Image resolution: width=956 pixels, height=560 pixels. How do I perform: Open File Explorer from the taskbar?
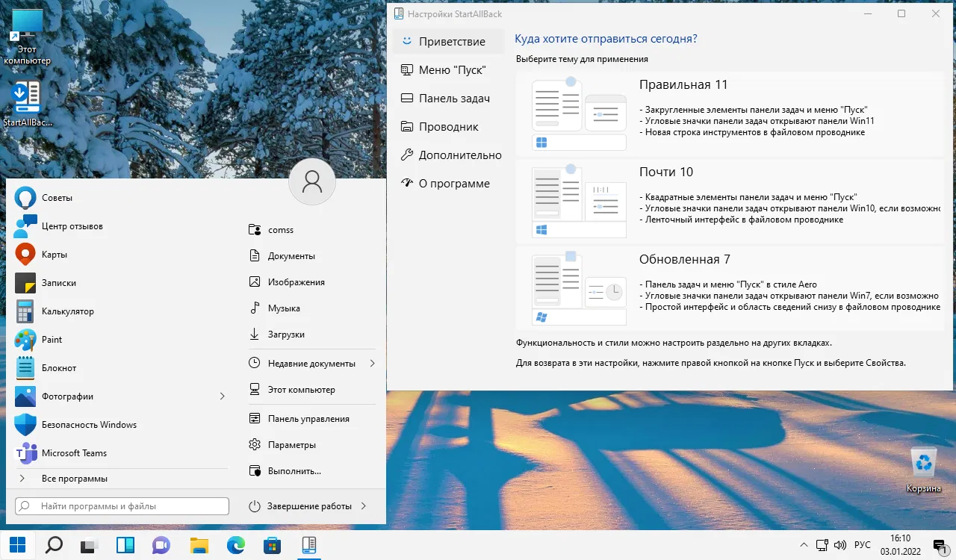198,545
